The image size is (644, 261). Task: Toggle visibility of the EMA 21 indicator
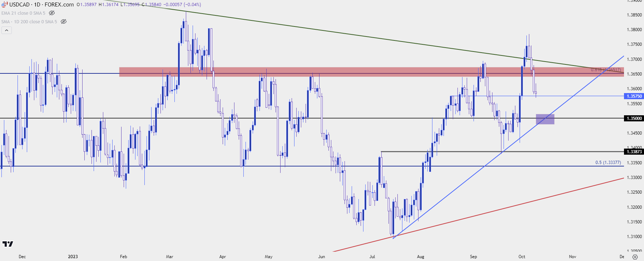pos(52,13)
